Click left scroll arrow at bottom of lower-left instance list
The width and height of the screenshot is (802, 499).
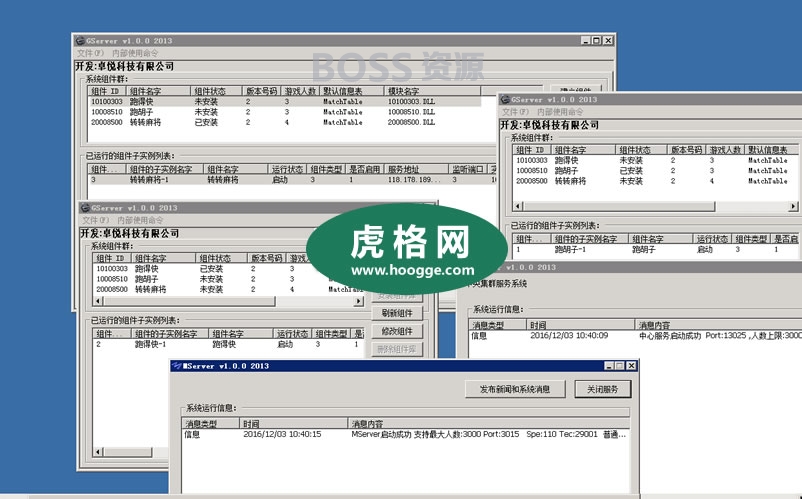pyautogui.click(x=98, y=451)
